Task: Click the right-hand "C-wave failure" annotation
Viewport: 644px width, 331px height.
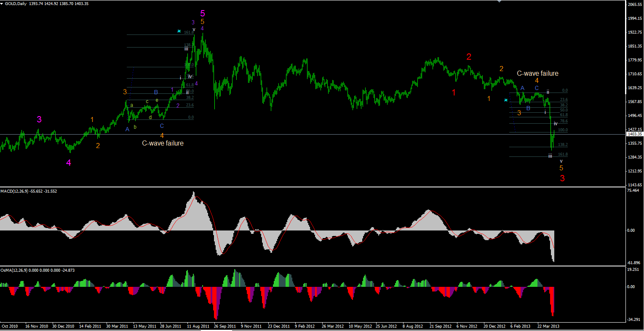Action: pos(537,74)
